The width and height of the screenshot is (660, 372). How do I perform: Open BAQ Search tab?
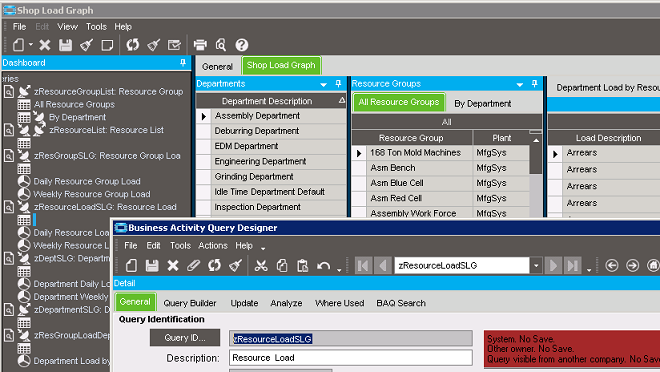point(401,303)
